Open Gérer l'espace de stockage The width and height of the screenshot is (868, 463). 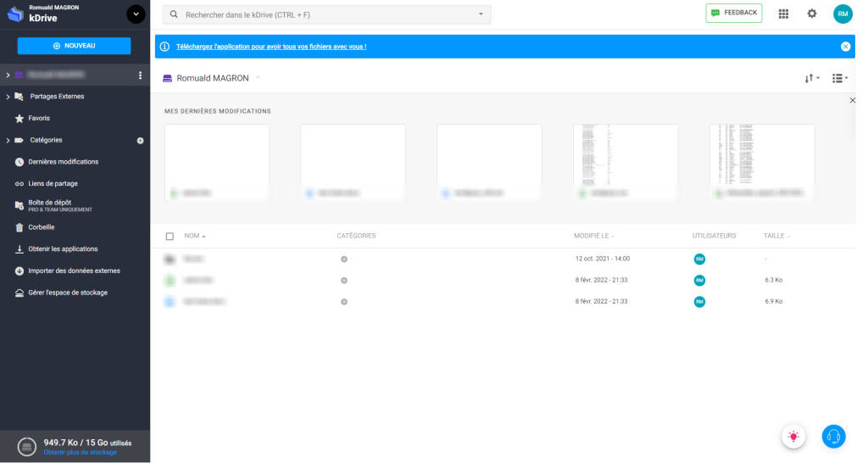click(68, 293)
